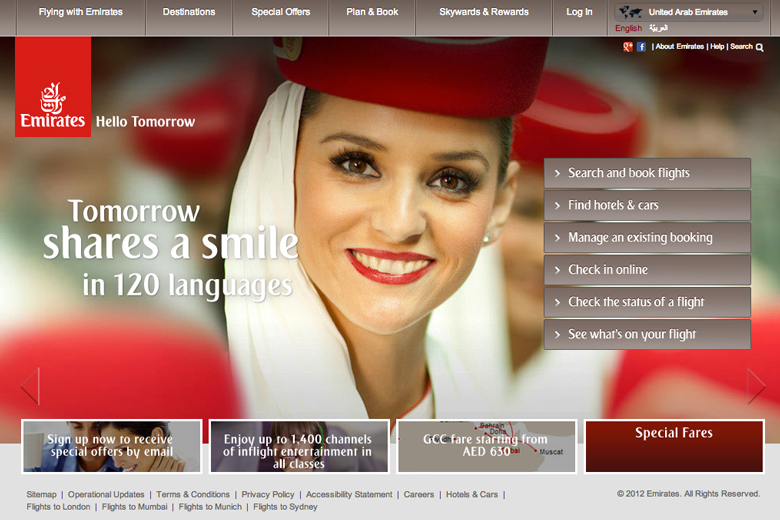This screenshot has height=520, width=780.
Task: Open Flights to Munich link
Action: [x=210, y=507]
